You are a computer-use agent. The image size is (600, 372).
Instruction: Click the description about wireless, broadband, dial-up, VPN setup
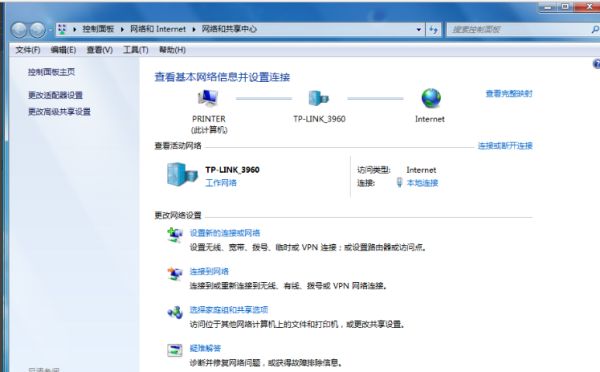pos(308,248)
